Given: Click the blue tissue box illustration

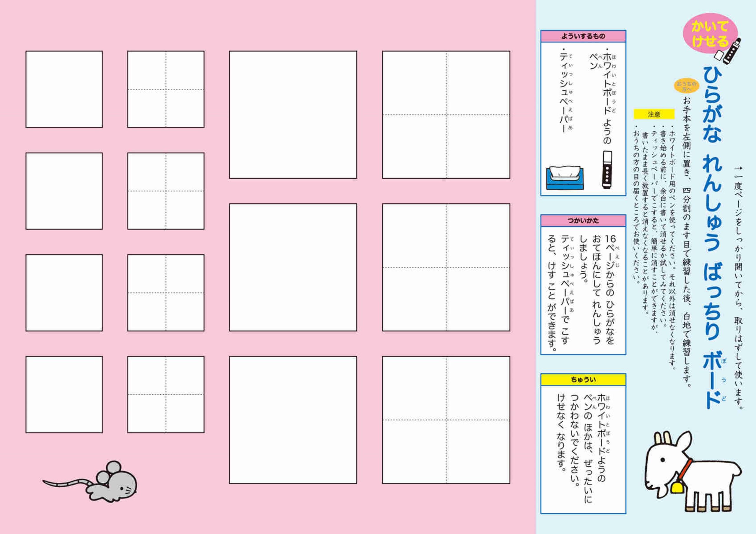Looking at the screenshot, I should [565, 178].
